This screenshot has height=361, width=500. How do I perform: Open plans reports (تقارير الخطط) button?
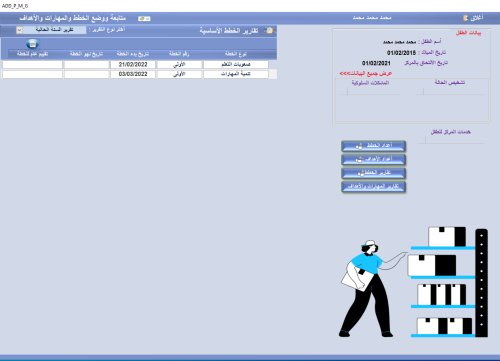coord(373,173)
